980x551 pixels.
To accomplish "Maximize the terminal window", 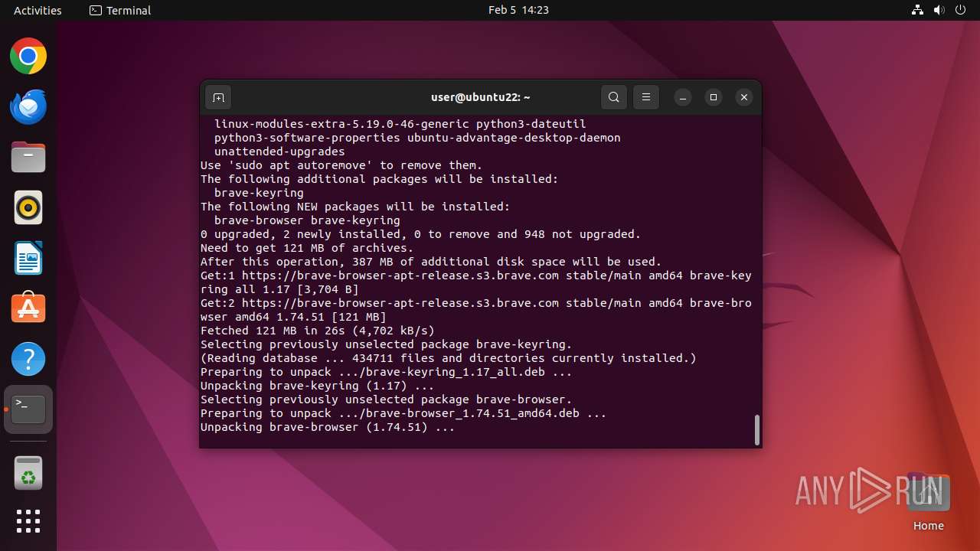I will pos(714,97).
